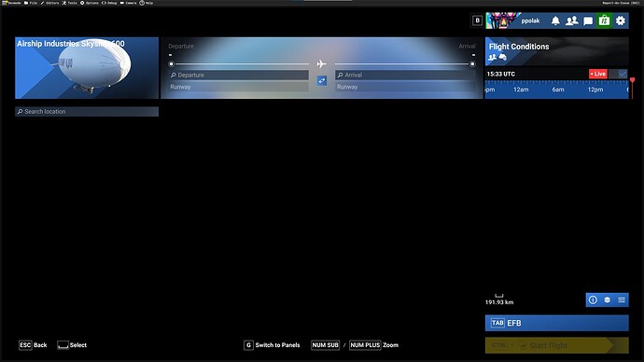Click the map info circle icon
Image resolution: width=644 pixels, height=362 pixels.
(x=593, y=300)
